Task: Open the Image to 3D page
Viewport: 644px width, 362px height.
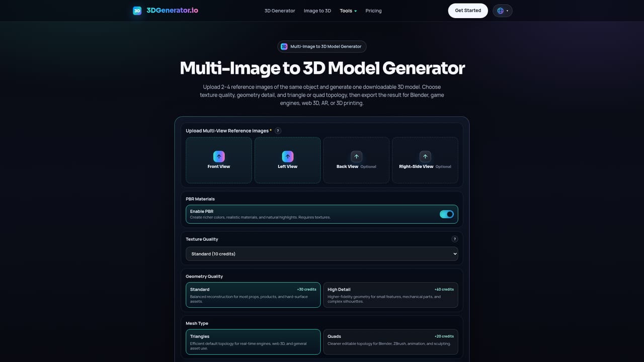Action: click(317, 11)
